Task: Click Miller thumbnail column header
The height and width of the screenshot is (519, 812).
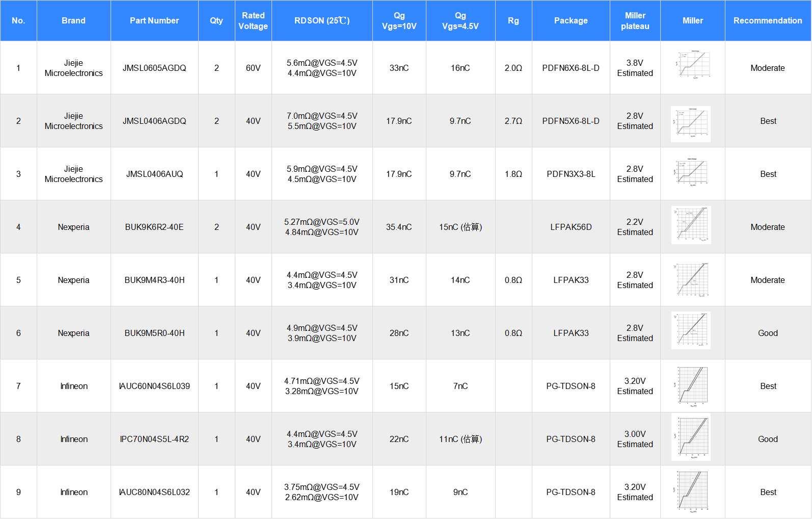Action: (692, 20)
